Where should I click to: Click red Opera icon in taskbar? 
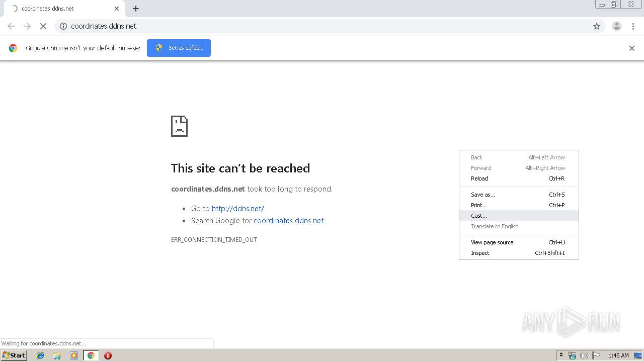pos(108,355)
